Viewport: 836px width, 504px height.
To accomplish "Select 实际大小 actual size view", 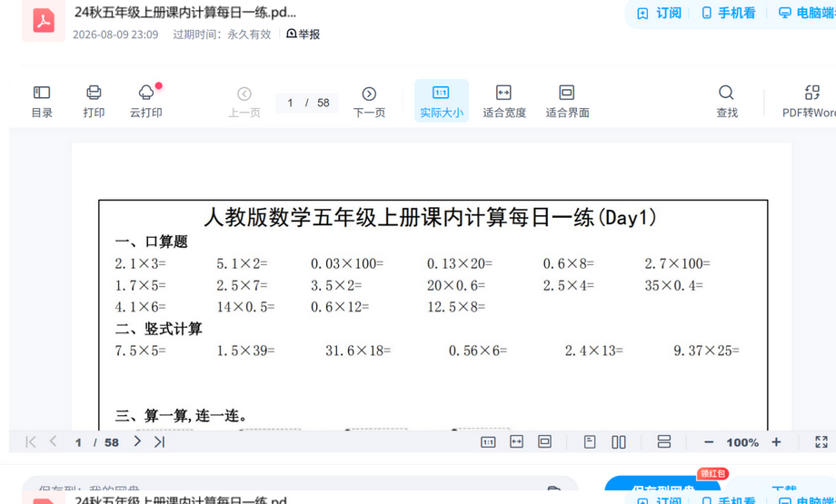I will point(442,101).
